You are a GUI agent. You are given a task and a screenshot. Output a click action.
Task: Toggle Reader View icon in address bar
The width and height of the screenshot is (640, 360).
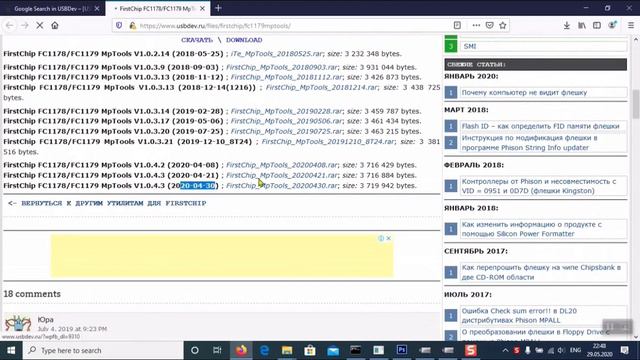pyautogui.click(x=457, y=25)
